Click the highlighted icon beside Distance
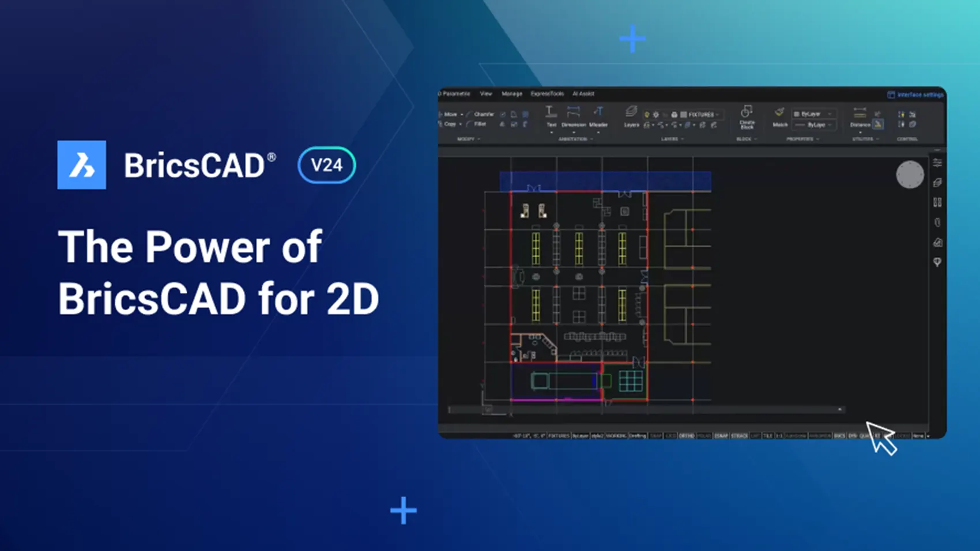980x551 pixels. coord(878,124)
